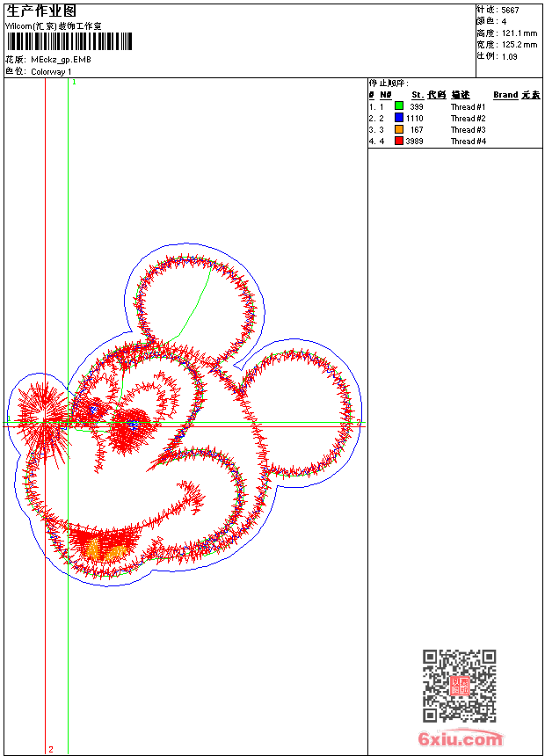
Task: Open the 6xiu.com watermark link
Action: (x=460, y=739)
